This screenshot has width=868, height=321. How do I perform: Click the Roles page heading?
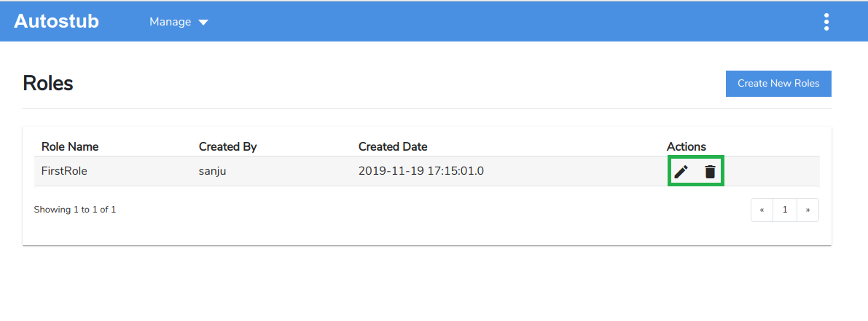tap(48, 83)
